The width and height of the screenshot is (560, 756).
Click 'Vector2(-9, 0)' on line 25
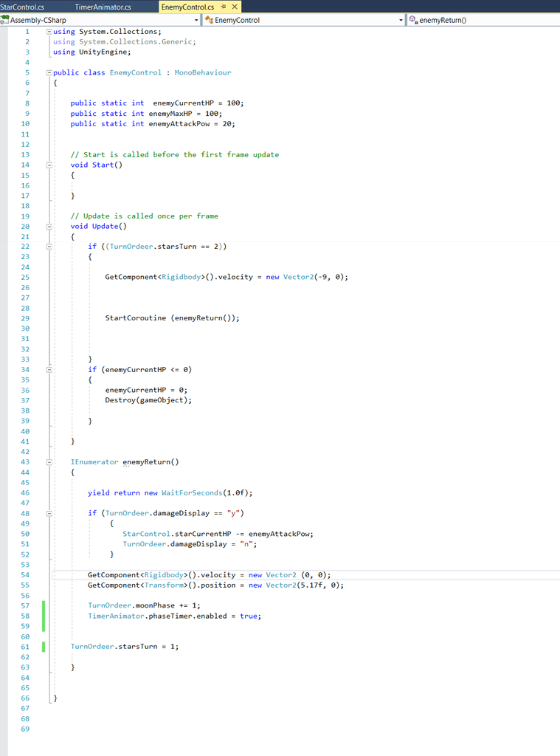tap(314, 278)
